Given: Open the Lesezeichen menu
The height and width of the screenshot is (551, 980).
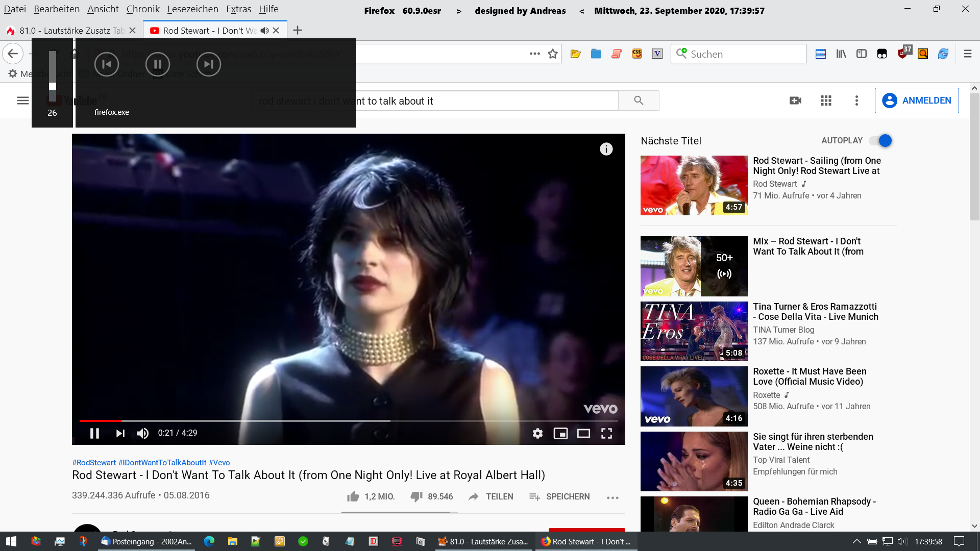Looking at the screenshot, I should [x=192, y=9].
